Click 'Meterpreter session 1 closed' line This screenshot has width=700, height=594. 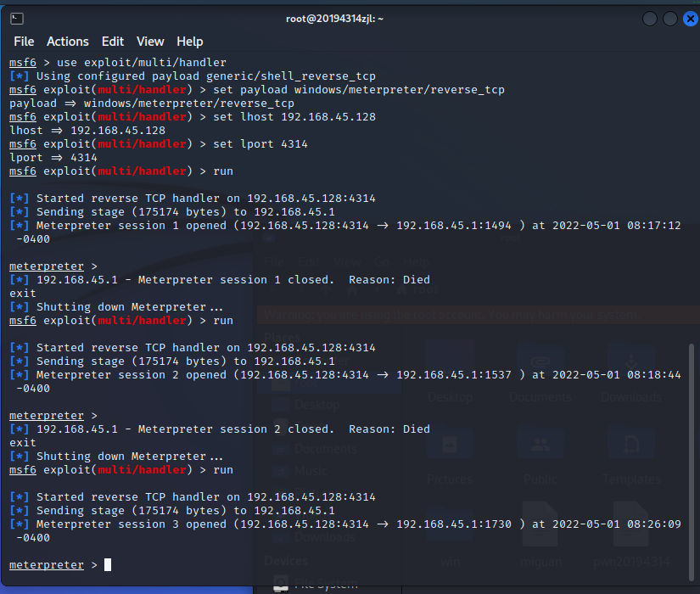pyautogui.click(x=220, y=280)
